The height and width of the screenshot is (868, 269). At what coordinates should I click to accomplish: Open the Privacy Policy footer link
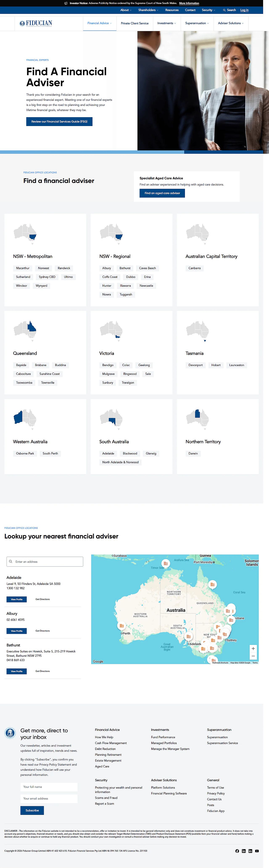[216, 793]
